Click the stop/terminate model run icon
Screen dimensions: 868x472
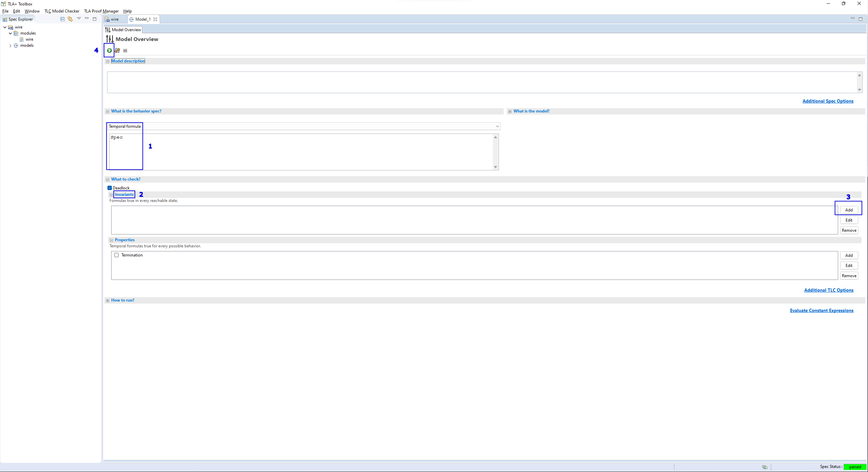[x=125, y=50]
